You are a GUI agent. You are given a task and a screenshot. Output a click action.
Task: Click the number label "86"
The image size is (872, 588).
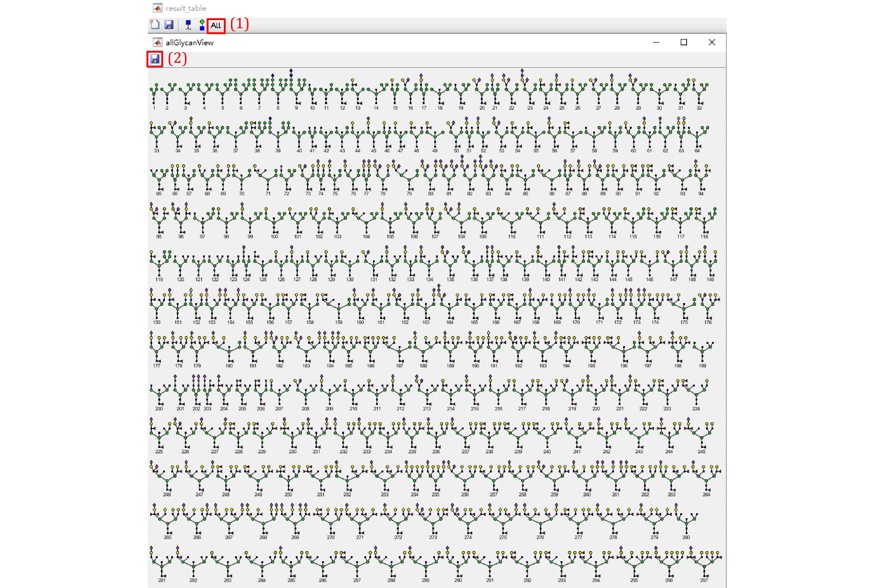click(x=551, y=194)
